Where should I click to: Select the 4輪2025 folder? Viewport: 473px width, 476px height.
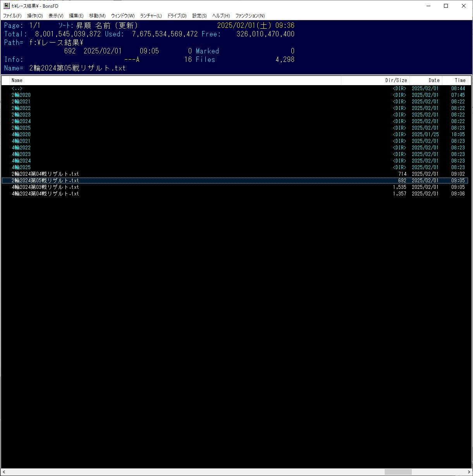pos(21,168)
